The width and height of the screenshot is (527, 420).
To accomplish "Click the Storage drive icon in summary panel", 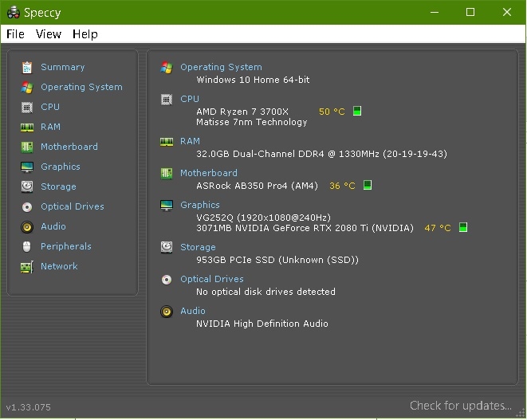I will click(x=167, y=247).
